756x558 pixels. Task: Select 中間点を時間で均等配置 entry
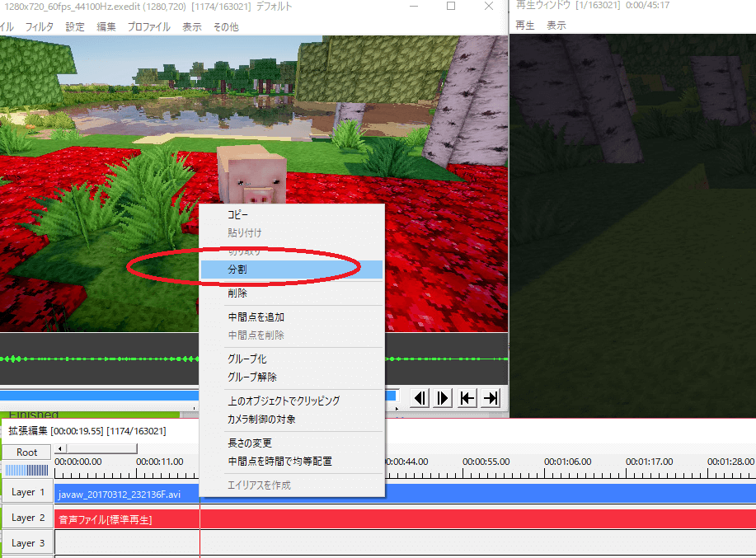point(292,461)
